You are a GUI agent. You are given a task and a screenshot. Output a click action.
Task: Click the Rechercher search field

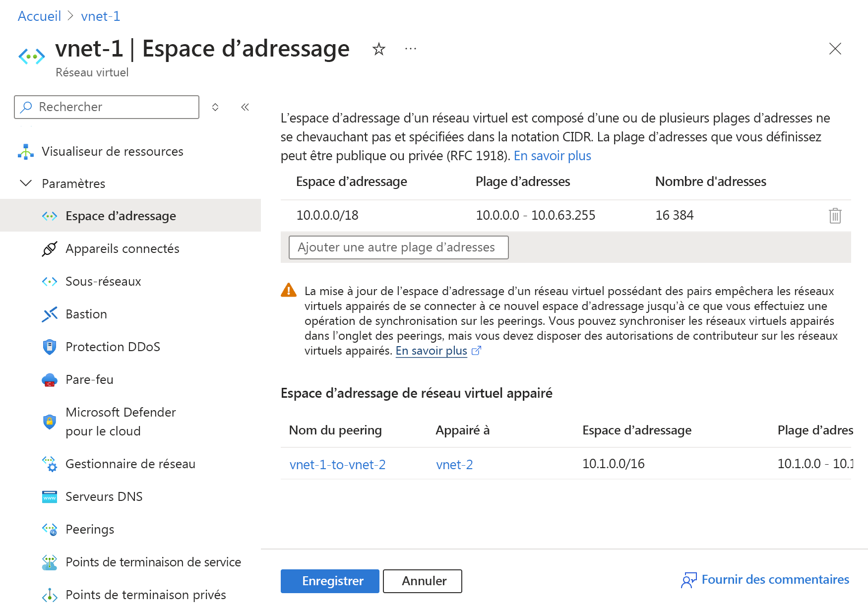pyautogui.click(x=106, y=107)
